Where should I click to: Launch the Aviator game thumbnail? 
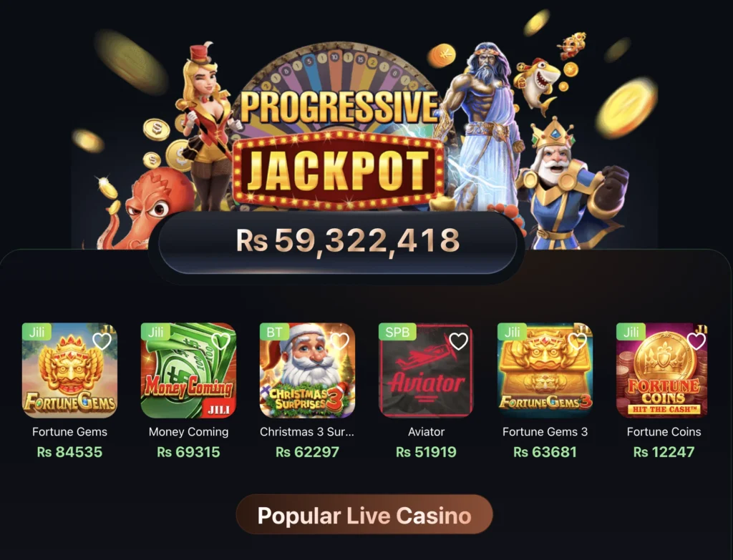point(426,370)
